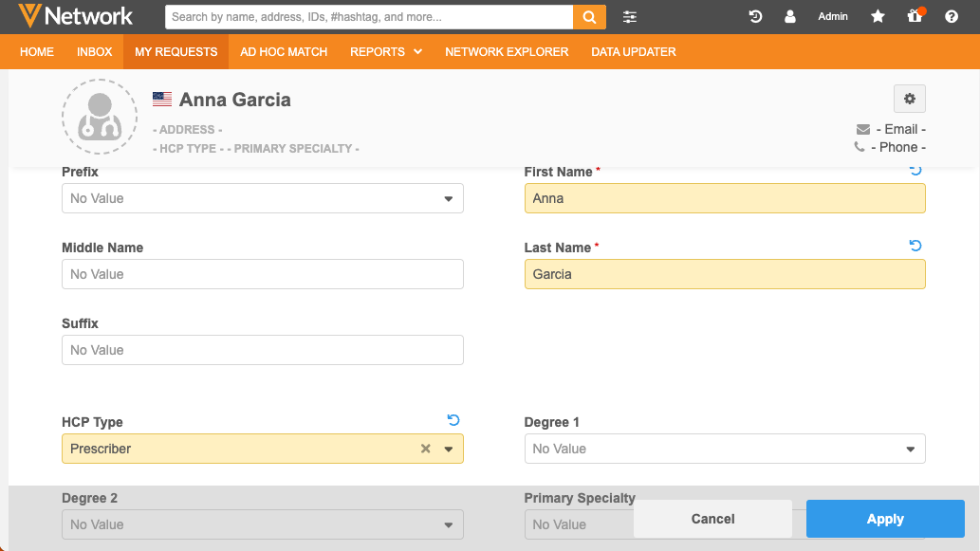
Task: Open the Degree 1 dropdown
Action: click(x=910, y=449)
